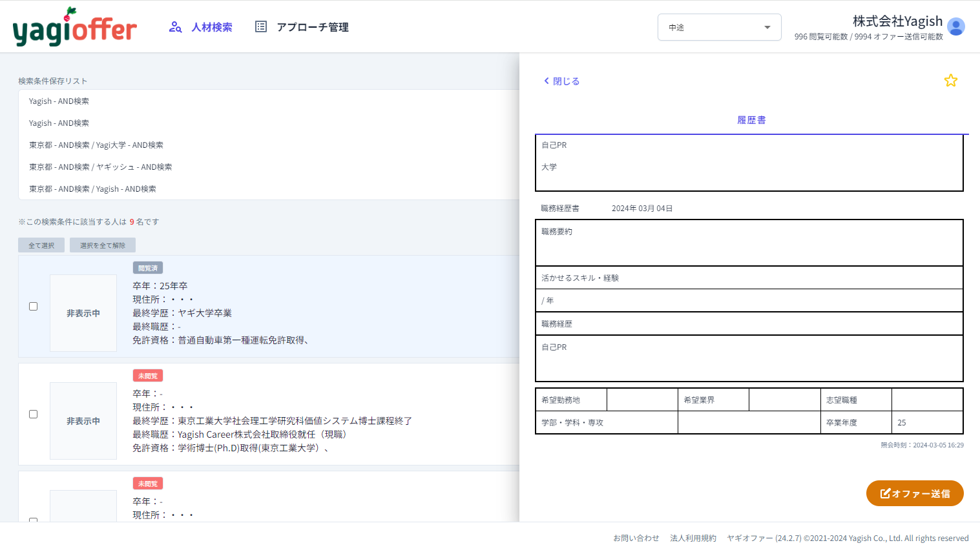This screenshot has width=980, height=552.
Task: Click the approach management list icon
Action: 261,26
